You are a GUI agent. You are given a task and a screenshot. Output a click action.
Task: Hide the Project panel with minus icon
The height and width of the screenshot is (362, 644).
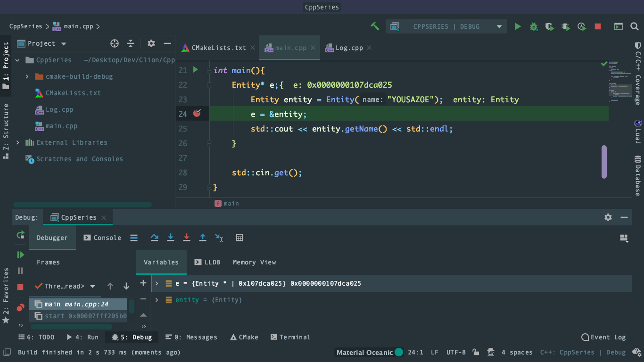167,43
